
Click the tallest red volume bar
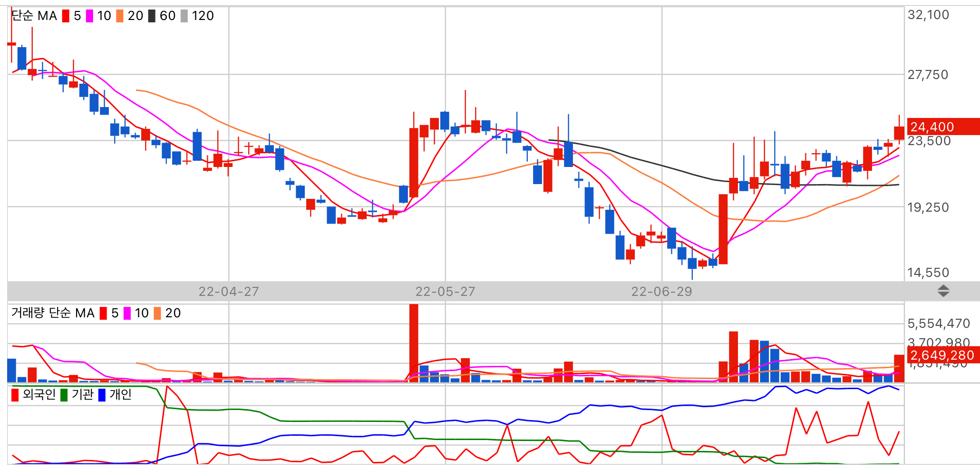(414, 343)
